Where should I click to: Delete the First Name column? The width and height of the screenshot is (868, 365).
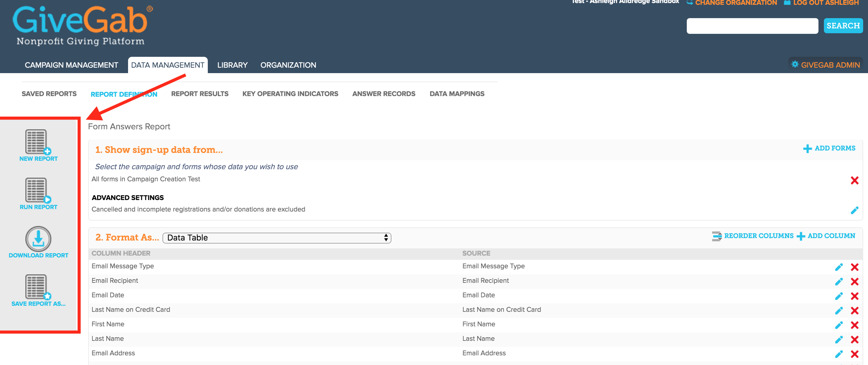854,325
